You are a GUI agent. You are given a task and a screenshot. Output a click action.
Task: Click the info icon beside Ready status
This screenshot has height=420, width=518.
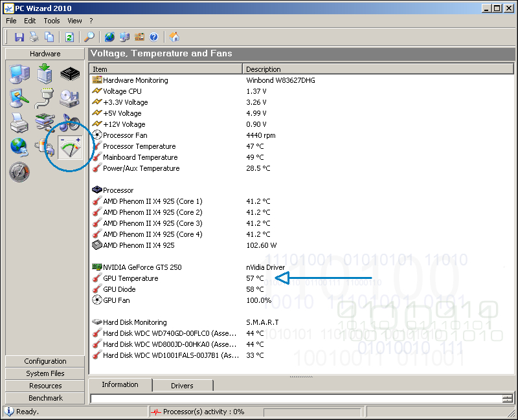[9, 412]
